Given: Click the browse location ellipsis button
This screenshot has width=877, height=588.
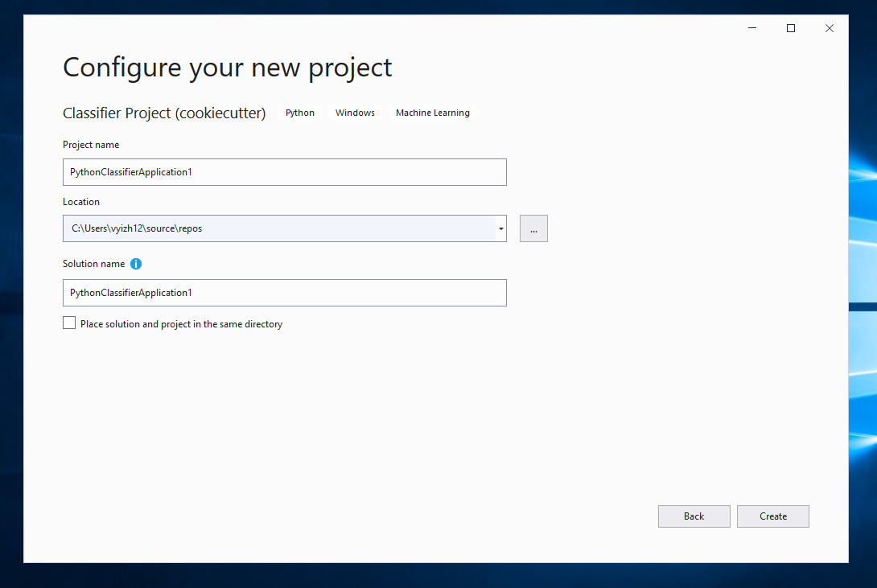Looking at the screenshot, I should 533,228.
